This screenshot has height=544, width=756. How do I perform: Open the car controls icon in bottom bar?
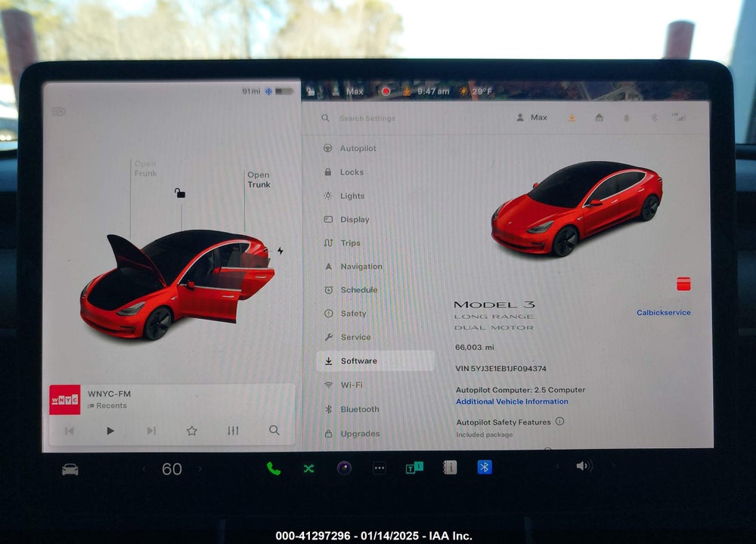70,469
